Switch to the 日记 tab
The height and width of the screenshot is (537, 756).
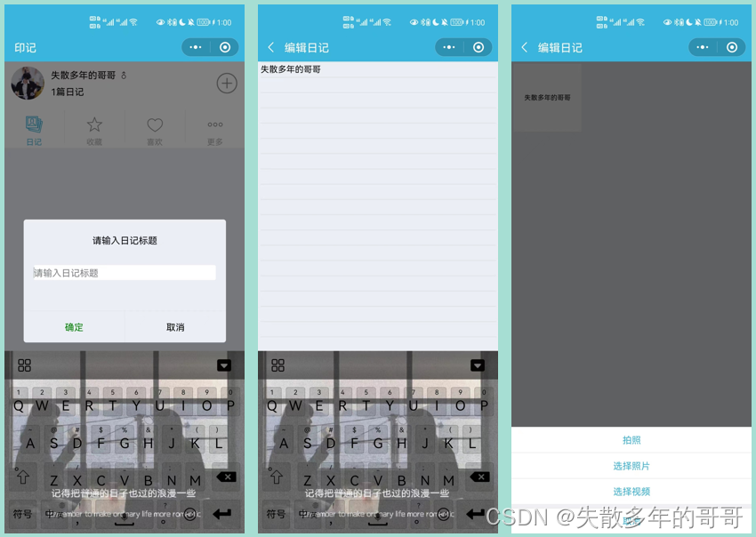pyautogui.click(x=34, y=130)
